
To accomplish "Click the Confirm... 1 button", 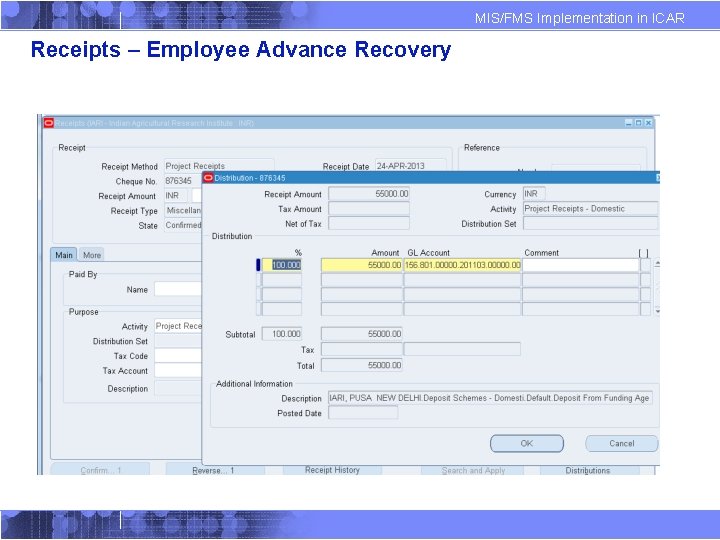I will pyautogui.click(x=100, y=470).
